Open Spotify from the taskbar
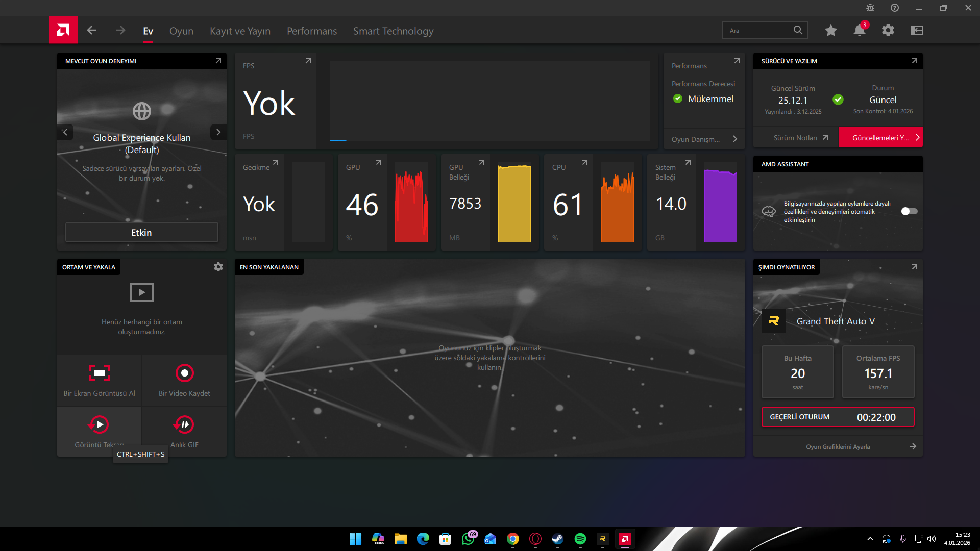The height and width of the screenshot is (551, 980). click(x=580, y=539)
